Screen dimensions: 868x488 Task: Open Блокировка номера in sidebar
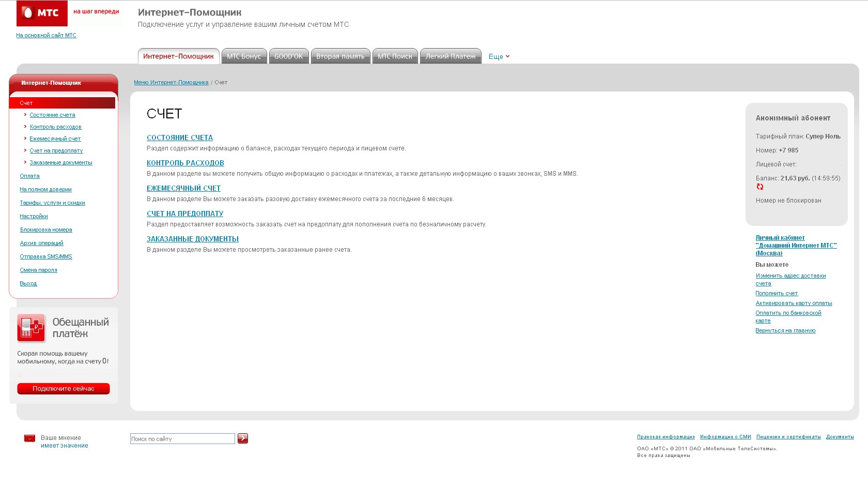pos(46,230)
